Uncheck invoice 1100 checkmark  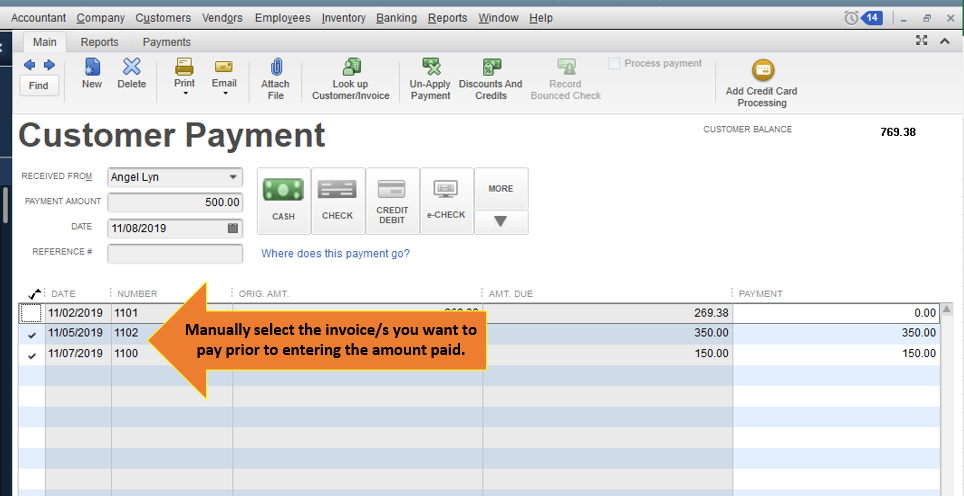[32, 355]
